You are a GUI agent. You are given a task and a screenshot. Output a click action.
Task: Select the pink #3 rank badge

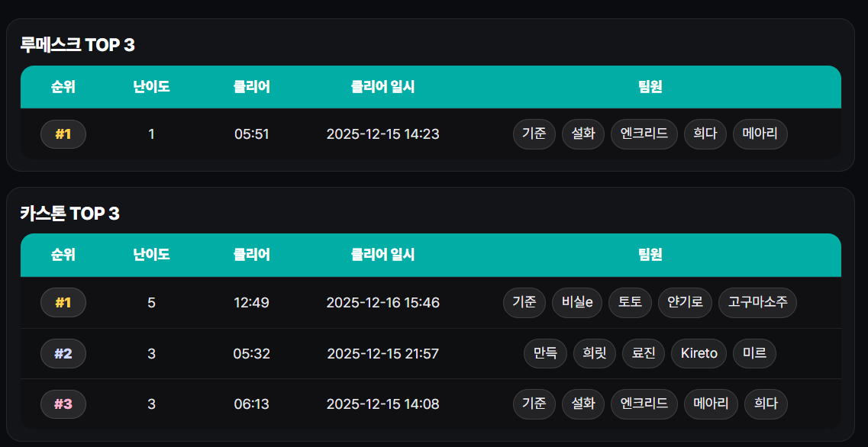pos(63,404)
